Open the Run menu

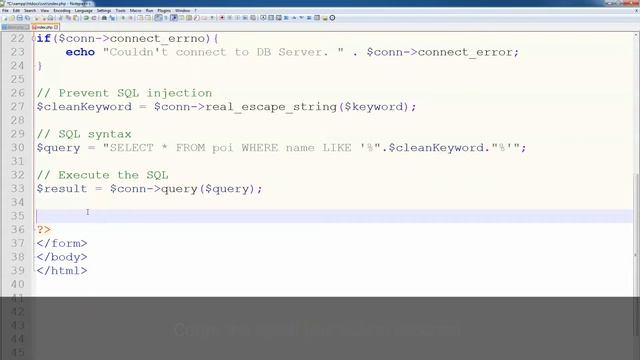[149, 11]
